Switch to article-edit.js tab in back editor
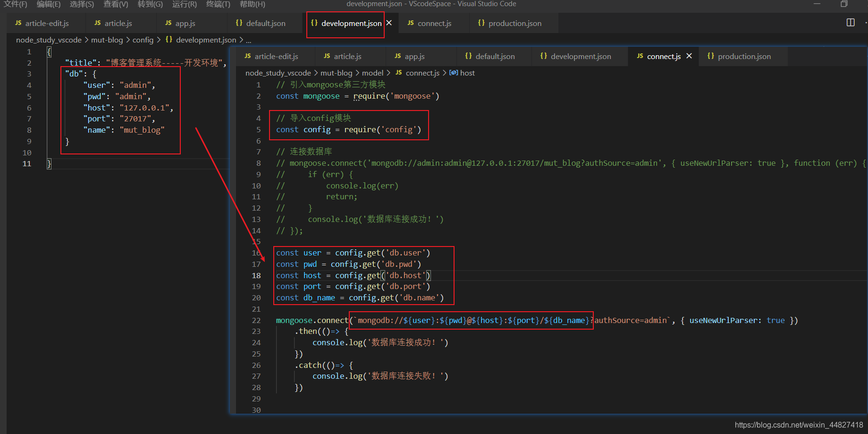This screenshot has width=868, height=434. 47,23
